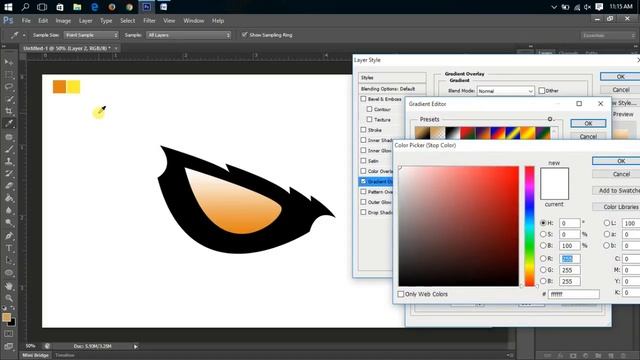Image resolution: width=640 pixels, height=360 pixels.
Task: Pick a color in the saturation-brightness field
Action: click(459, 226)
